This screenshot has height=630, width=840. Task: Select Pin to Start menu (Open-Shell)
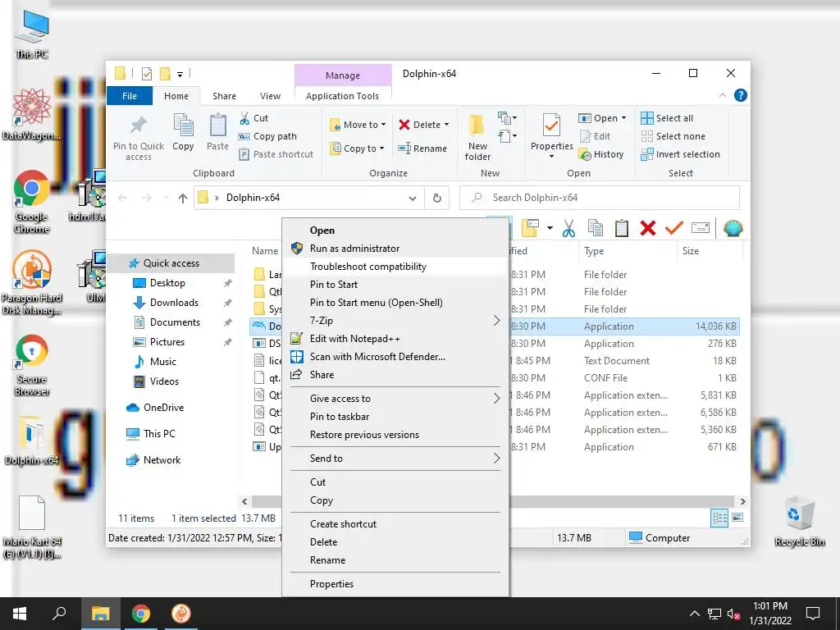point(395,303)
